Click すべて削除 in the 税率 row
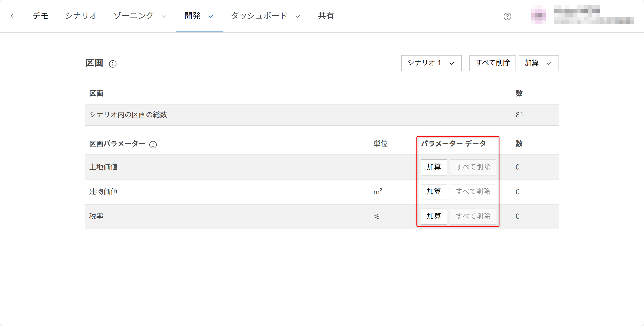This screenshot has height=326, width=644. click(x=473, y=216)
